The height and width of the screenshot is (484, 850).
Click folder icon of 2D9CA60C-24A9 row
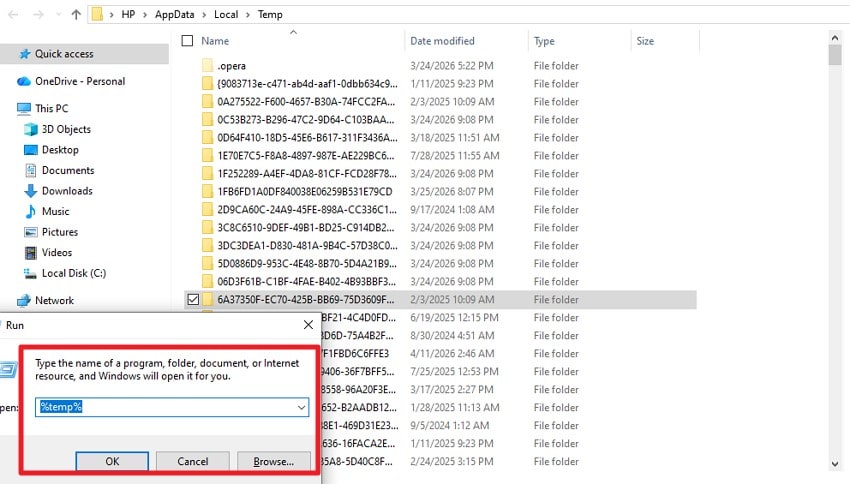coord(207,209)
